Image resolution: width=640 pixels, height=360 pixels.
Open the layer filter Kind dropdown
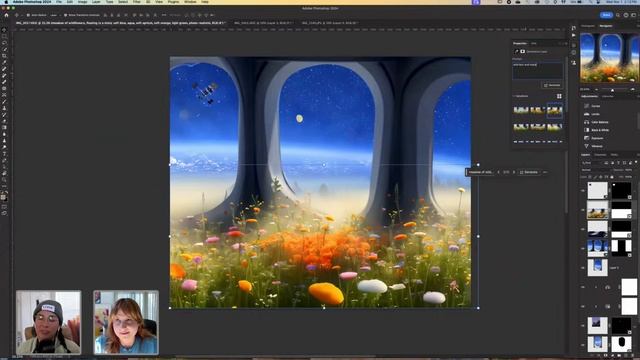(591, 163)
